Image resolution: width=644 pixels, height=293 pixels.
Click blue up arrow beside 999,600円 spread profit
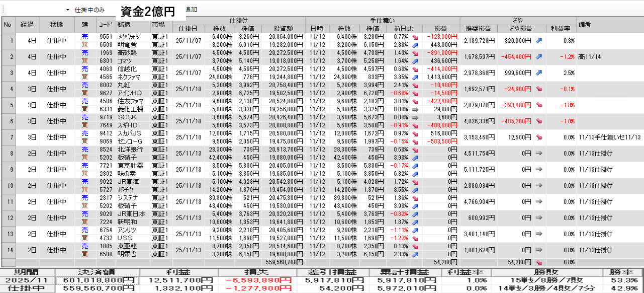(x=539, y=73)
